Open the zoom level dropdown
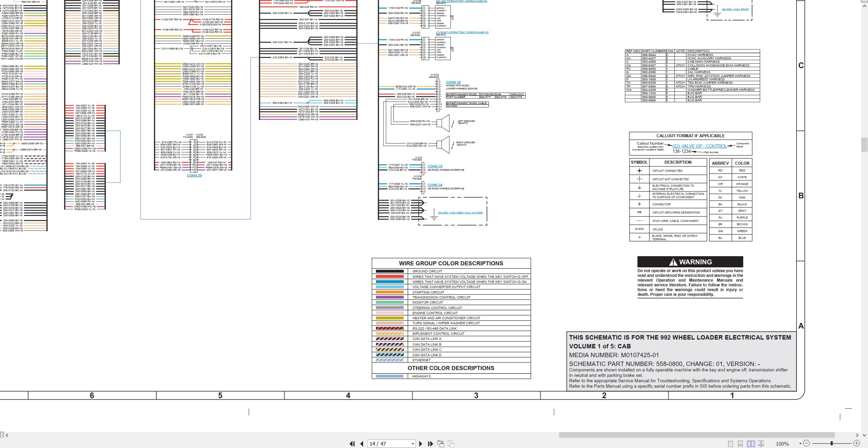The image size is (868, 448). [x=800, y=444]
